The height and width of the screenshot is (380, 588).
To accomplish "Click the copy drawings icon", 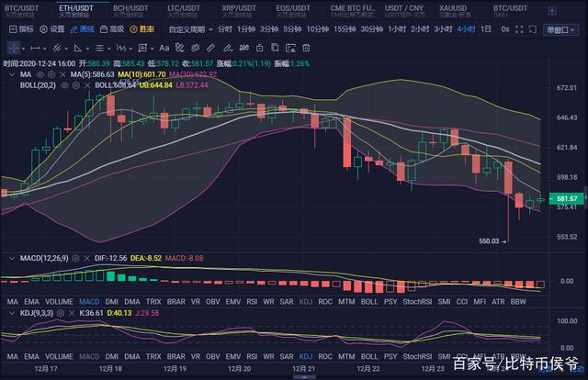I will pyautogui.click(x=275, y=48).
